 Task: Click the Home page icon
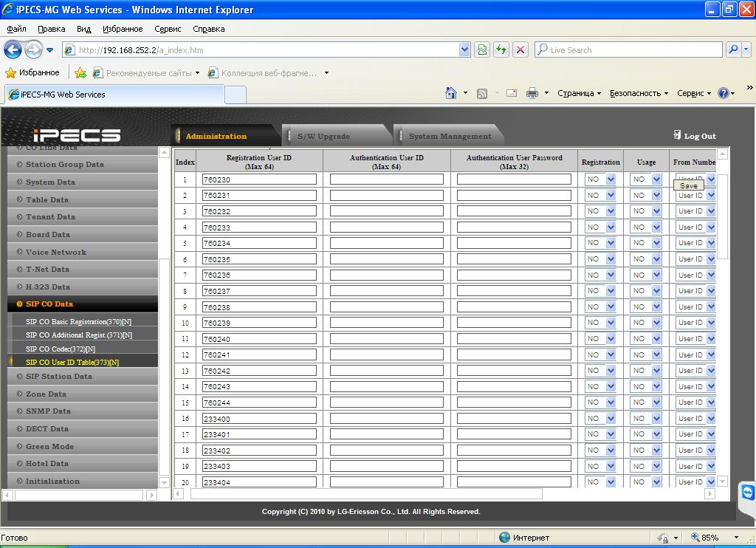pos(450,93)
